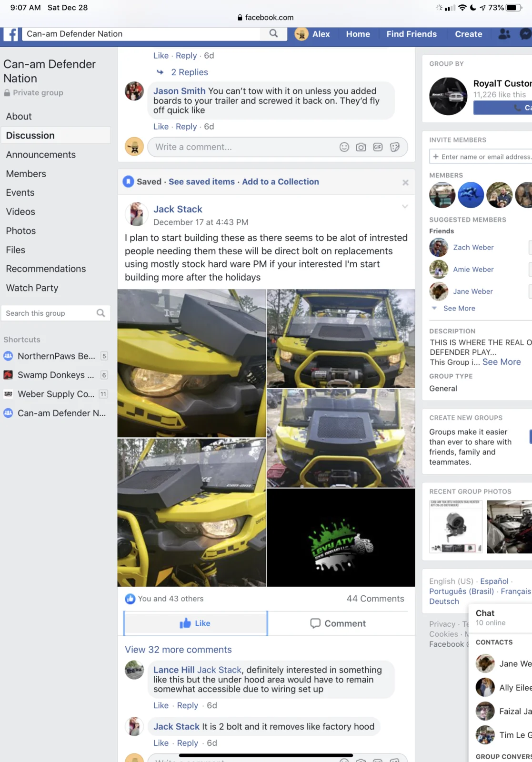The width and height of the screenshot is (532, 762).
Task: Open the friend requests icon in header
Action: tap(504, 34)
